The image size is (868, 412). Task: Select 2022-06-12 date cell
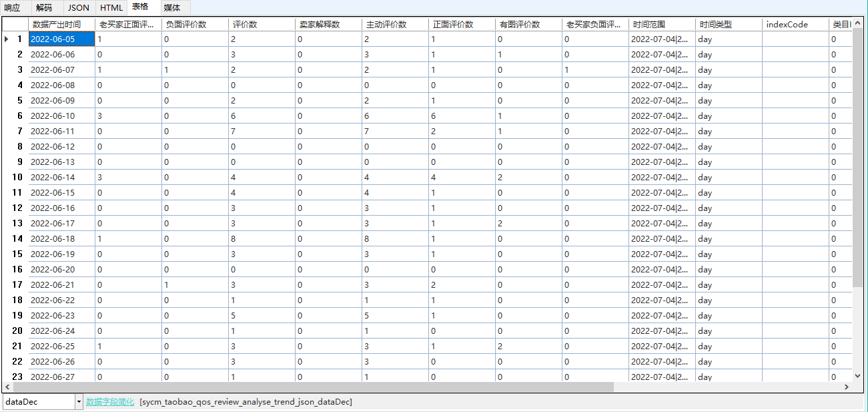click(x=61, y=147)
